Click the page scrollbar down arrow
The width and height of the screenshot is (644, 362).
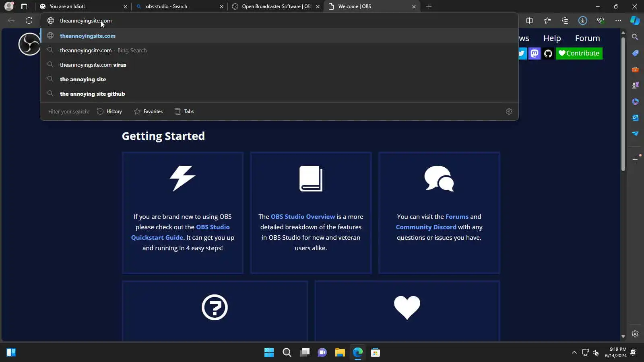pos(623,336)
